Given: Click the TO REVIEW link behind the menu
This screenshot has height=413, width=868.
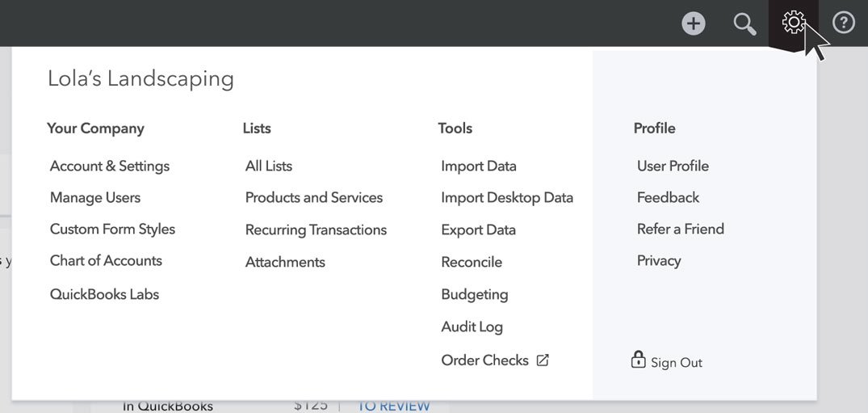Looking at the screenshot, I should [x=393, y=406].
